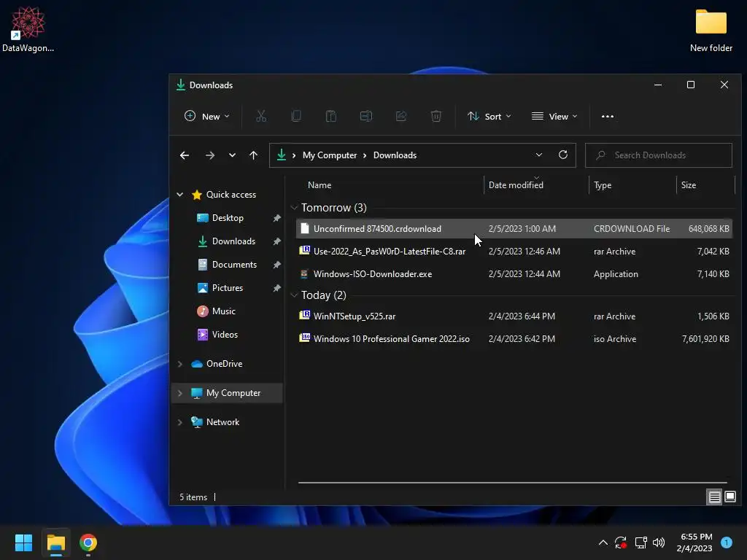Viewport: 747px width, 560px height.
Task: Click Downloads in the breadcrumb path
Action: coord(395,155)
